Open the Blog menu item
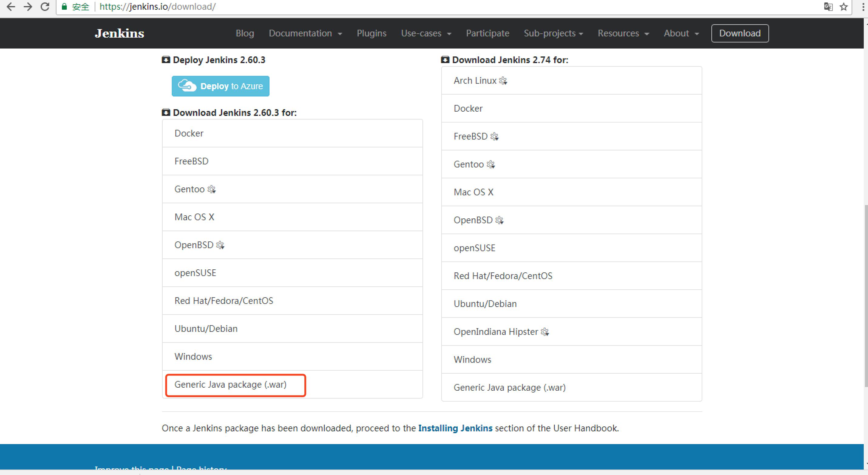868x475 pixels. [245, 33]
